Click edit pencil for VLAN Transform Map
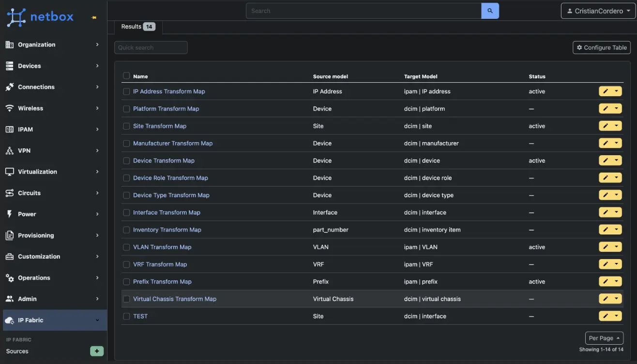 pos(605,247)
